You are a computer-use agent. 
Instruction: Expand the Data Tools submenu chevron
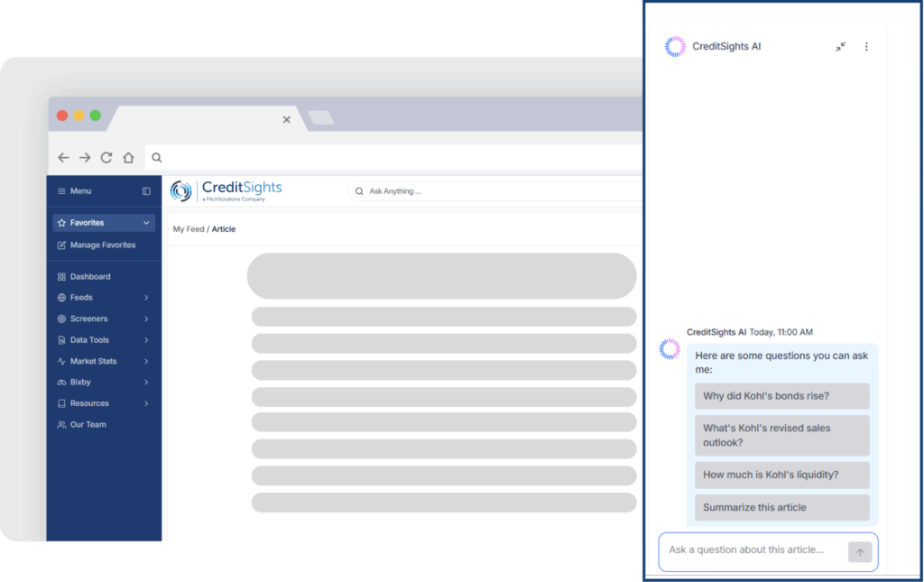tap(146, 340)
